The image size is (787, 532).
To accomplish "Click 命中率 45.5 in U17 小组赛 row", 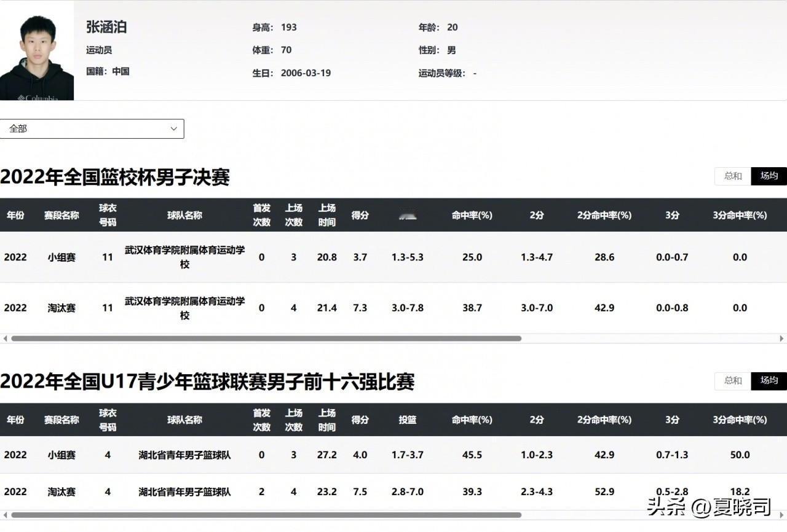I will coord(472,455).
